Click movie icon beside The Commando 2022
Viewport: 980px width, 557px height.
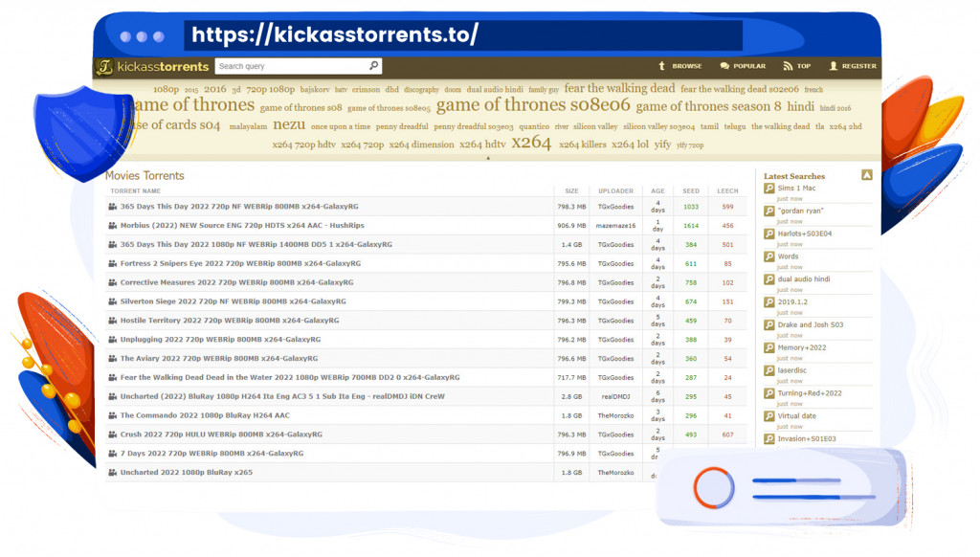[113, 415]
